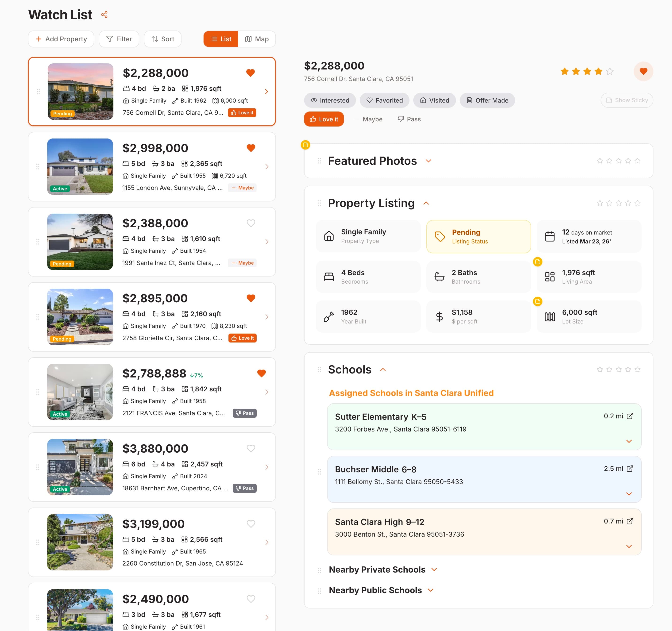Viewport: 672px width, 631px height.
Task: Collapse the Property Listing section
Action: click(x=426, y=203)
